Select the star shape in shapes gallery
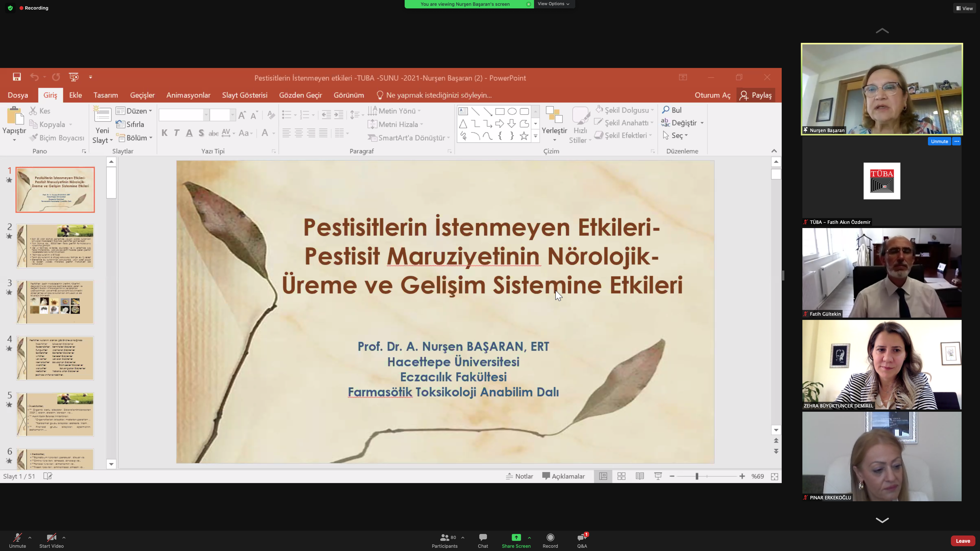The height and width of the screenshot is (551, 980). coord(524,136)
